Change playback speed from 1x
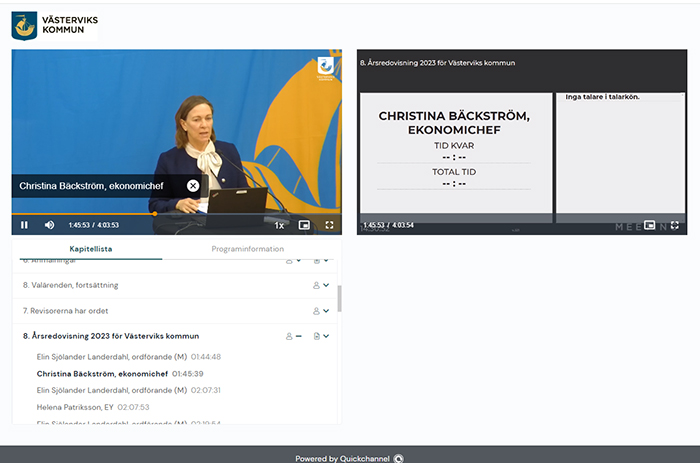Image resolution: width=700 pixels, height=463 pixels. 279,225
